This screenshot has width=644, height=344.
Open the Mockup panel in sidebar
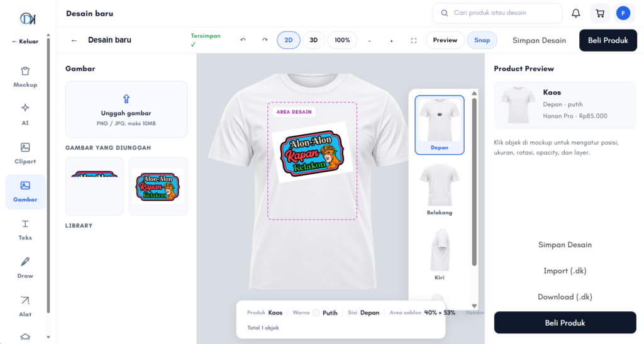point(25,77)
